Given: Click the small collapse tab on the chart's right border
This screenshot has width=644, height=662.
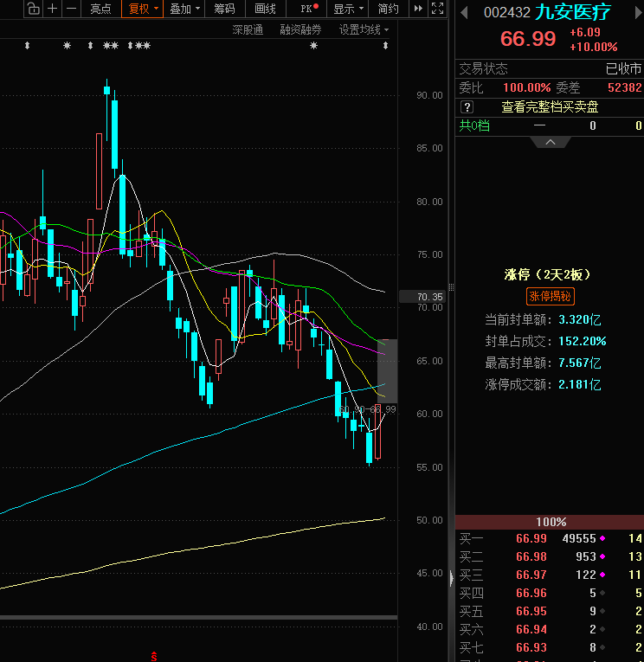Looking at the screenshot, I should pyautogui.click(x=452, y=578).
